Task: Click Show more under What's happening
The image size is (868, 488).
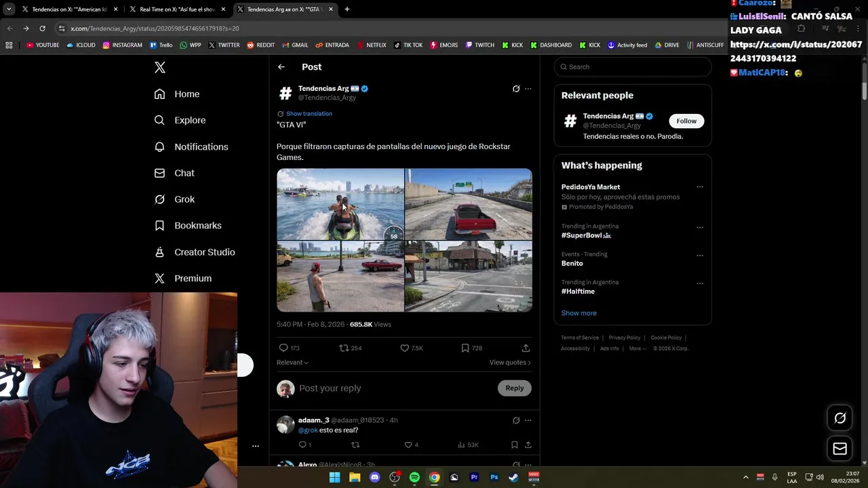Action: 578,313
